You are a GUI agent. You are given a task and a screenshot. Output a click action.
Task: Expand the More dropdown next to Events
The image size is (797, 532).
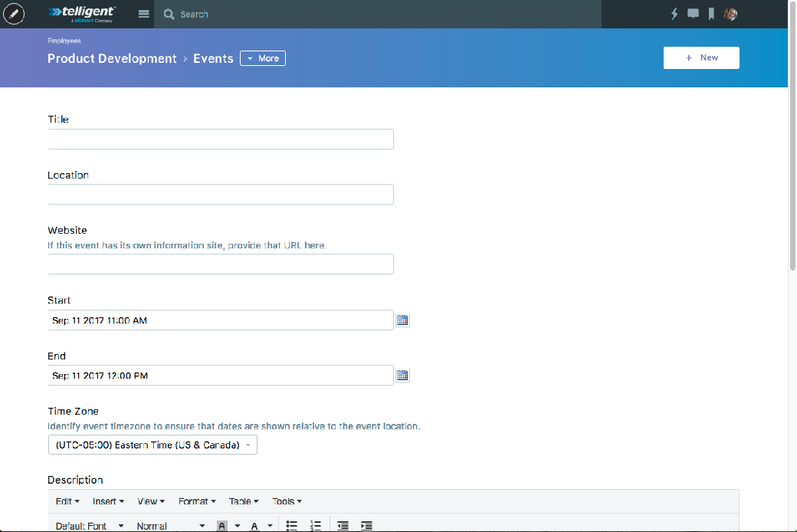[263, 58]
